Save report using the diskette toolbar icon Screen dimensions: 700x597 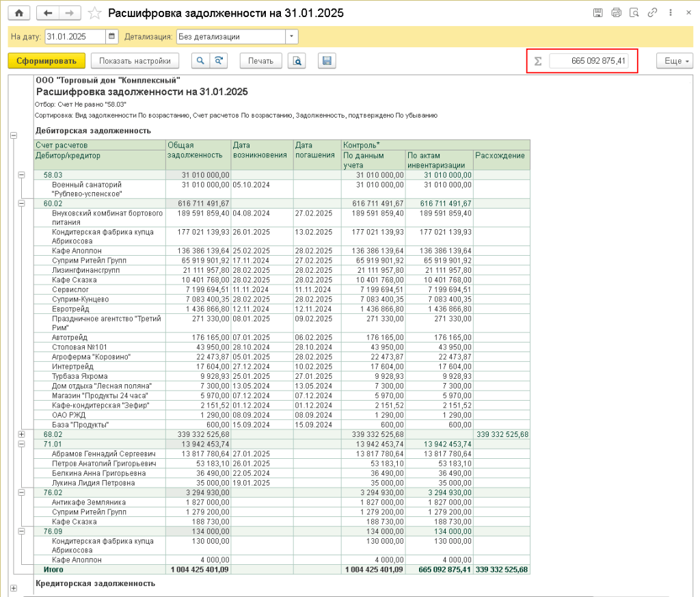[327, 61]
